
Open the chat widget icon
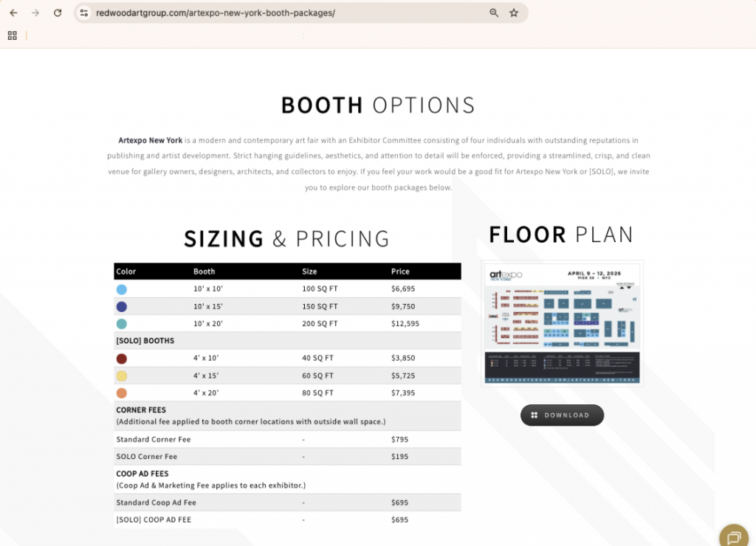click(733, 536)
